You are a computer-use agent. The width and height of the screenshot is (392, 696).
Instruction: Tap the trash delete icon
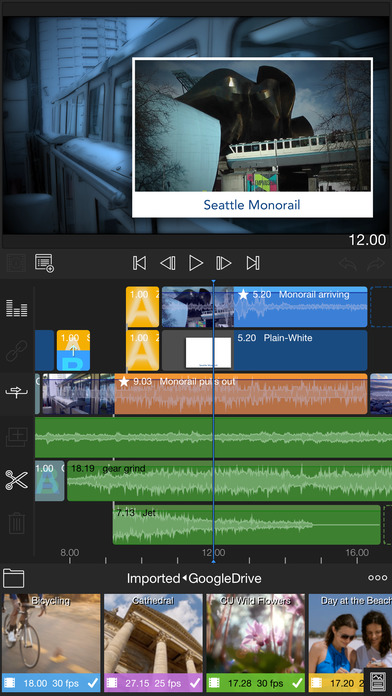click(16, 523)
